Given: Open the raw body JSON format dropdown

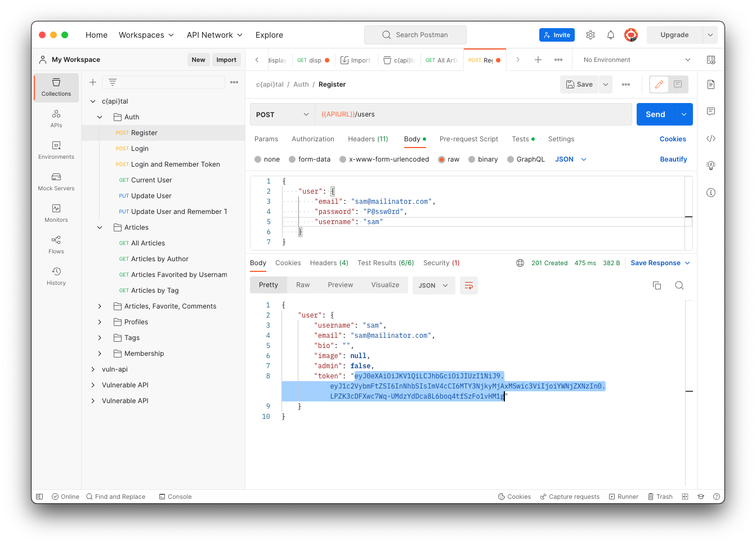Looking at the screenshot, I should pos(571,159).
